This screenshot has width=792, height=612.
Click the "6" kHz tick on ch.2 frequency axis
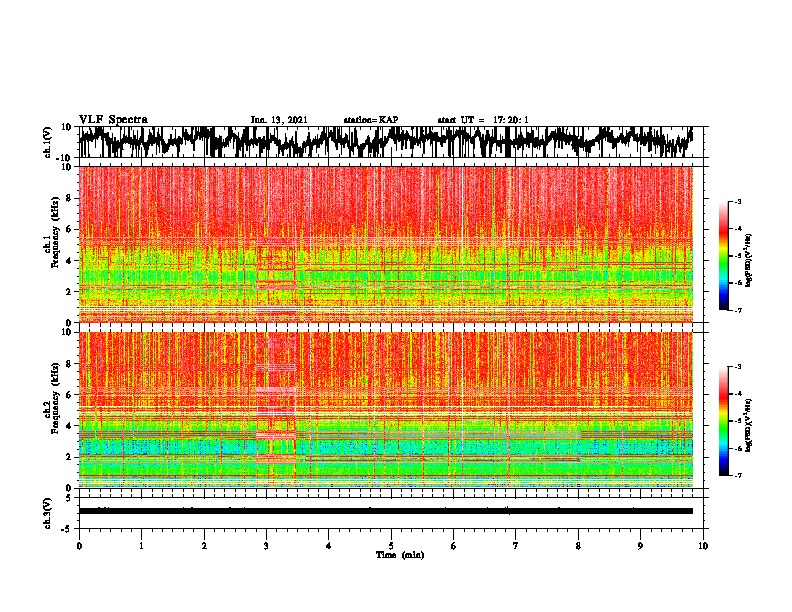[69, 395]
